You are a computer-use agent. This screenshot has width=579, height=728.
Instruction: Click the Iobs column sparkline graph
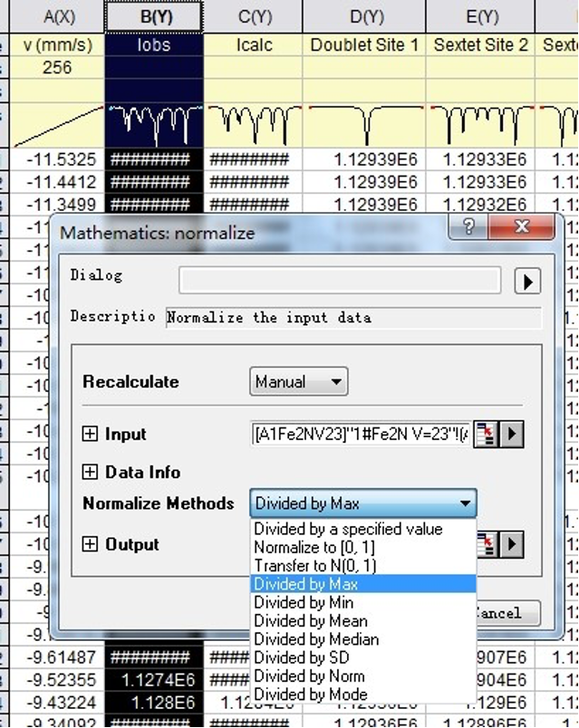(154, 124)
